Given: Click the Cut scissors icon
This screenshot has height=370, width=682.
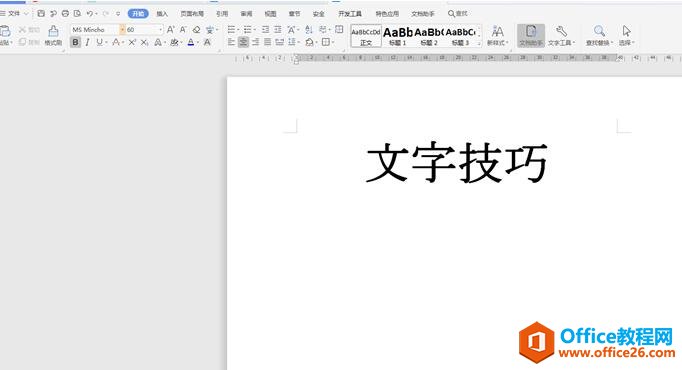Looking at the screenshot, I should point(23,30).
